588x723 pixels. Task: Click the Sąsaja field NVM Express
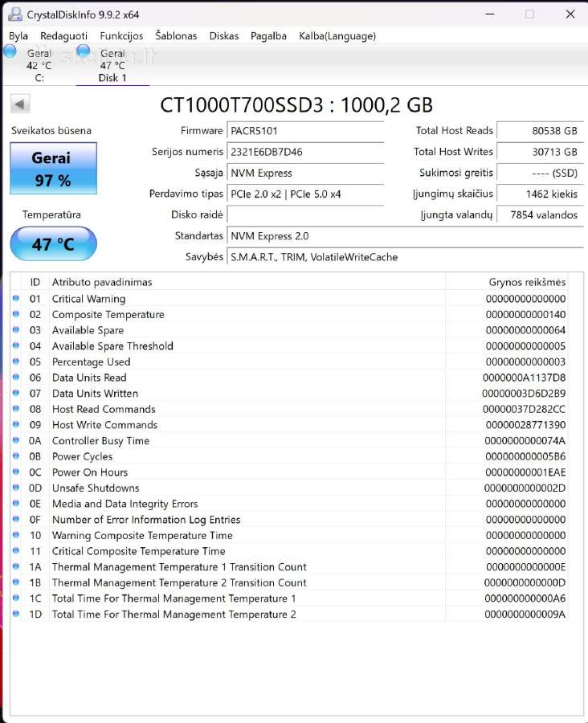(305, 173)
